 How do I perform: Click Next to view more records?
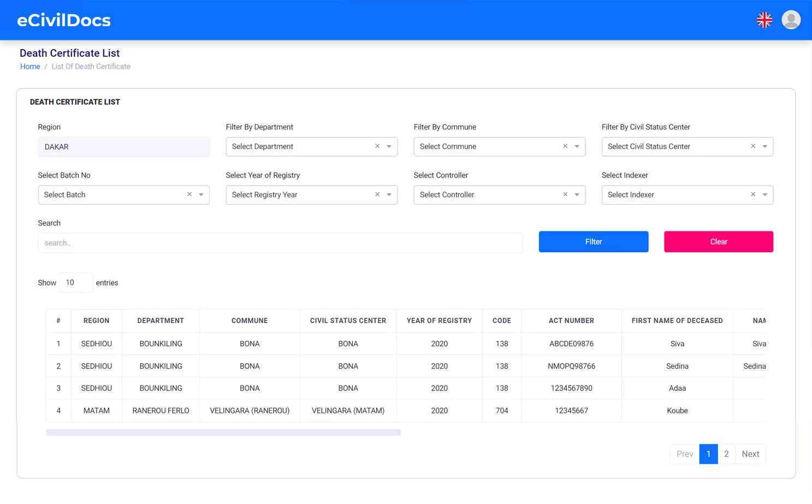(x=750, y=454)
